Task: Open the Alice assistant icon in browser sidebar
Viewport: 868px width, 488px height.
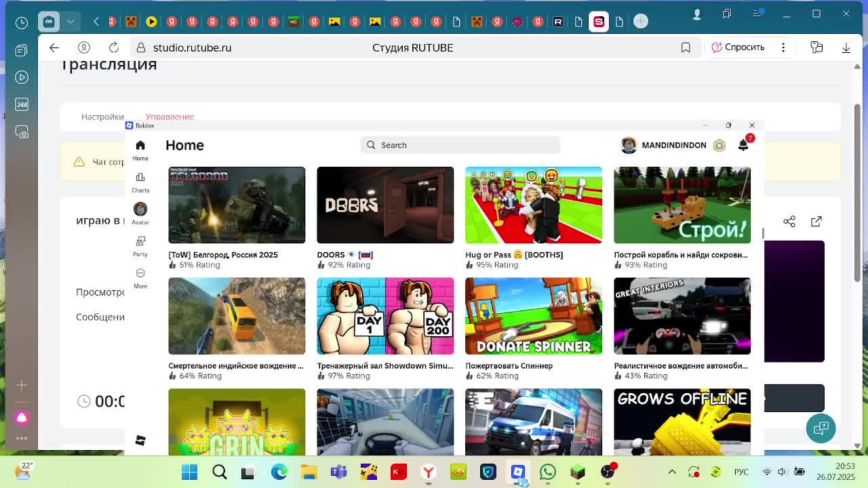Action: click(22, 418)
